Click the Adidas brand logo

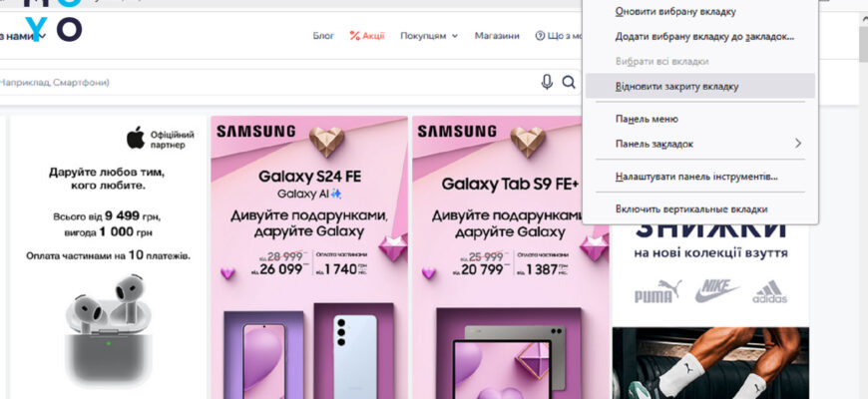pyautogui.click(x=769, y=292)
